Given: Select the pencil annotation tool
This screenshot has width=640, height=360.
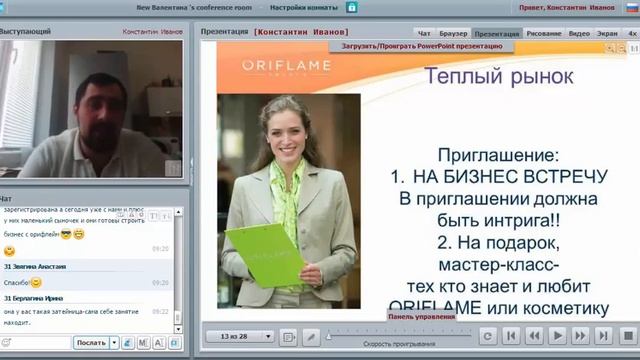Looking at the screenshot, I should click(x=311, y=337).
